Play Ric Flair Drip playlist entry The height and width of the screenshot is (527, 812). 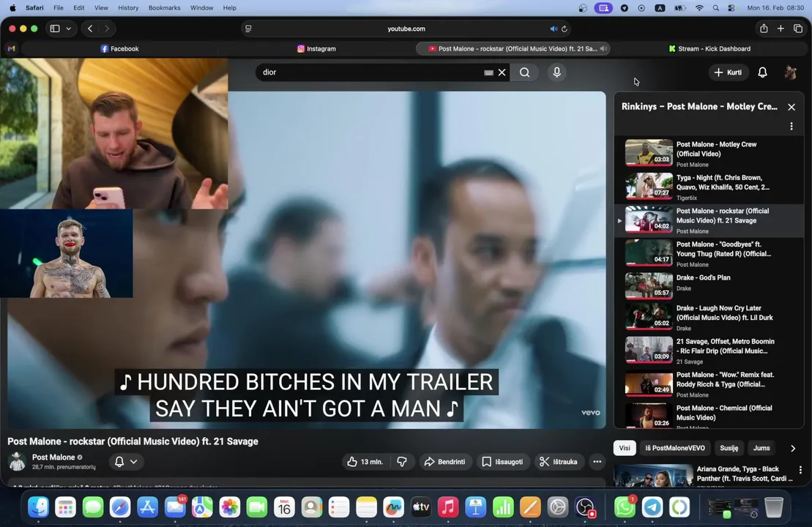tap(709, 351)
